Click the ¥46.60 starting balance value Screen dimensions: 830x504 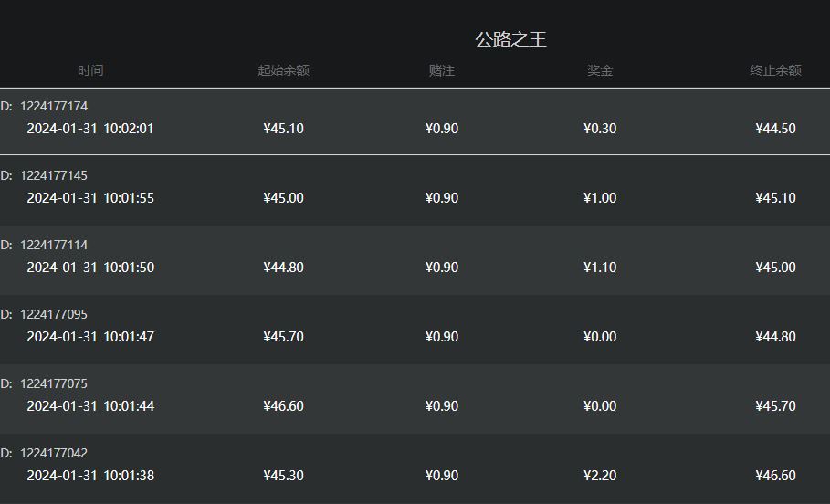284,406
